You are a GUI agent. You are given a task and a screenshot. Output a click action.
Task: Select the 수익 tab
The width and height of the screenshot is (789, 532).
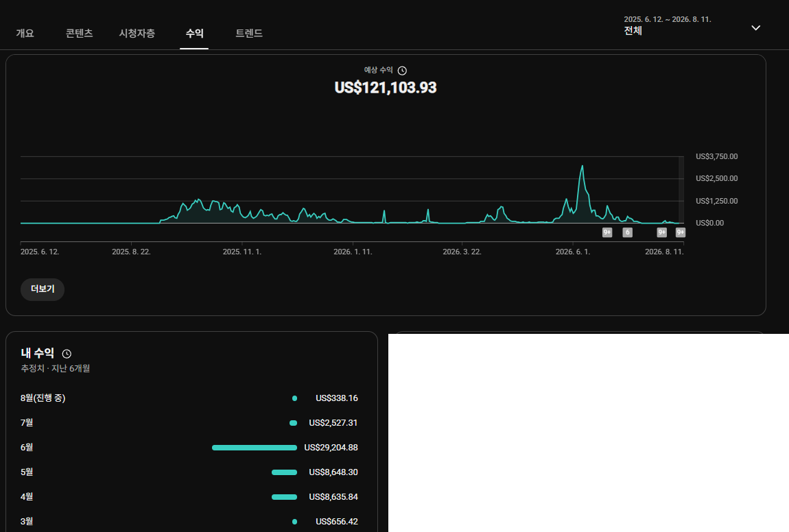(194, 33)
